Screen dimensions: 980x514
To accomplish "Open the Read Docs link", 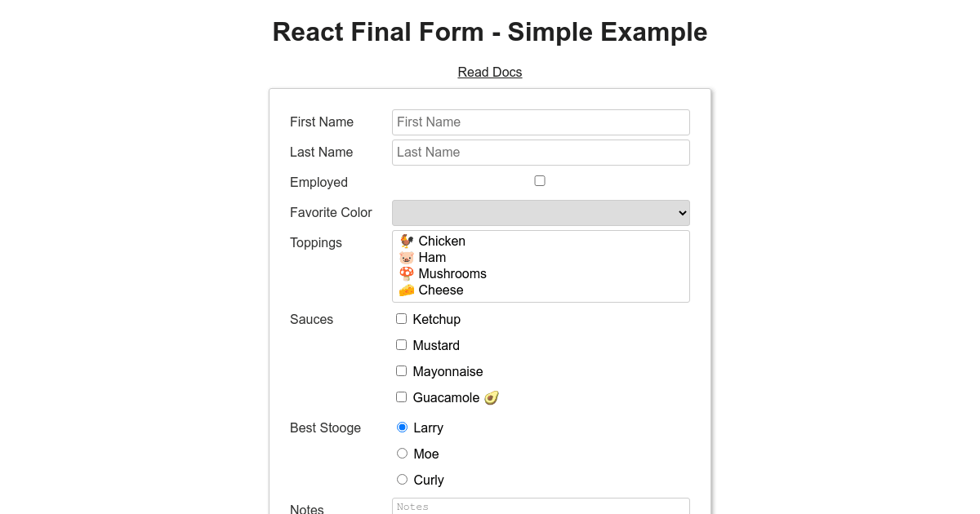I will point(490,72).
